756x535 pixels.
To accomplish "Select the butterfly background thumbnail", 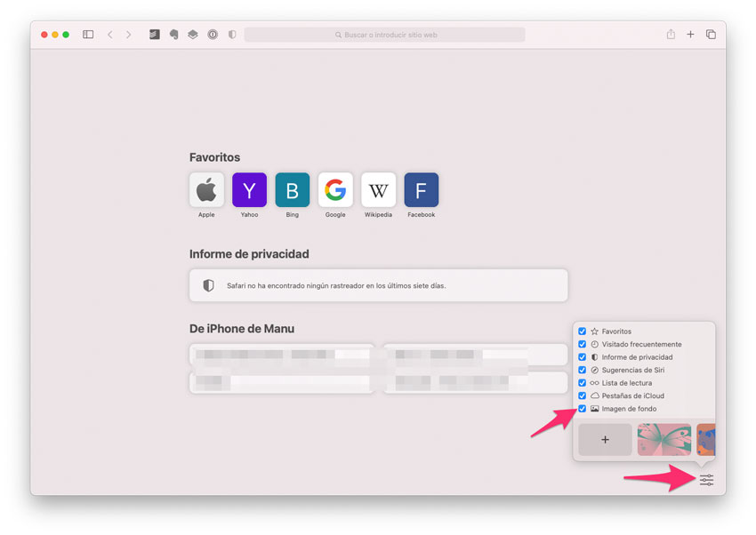I will [x=664, y=439].
